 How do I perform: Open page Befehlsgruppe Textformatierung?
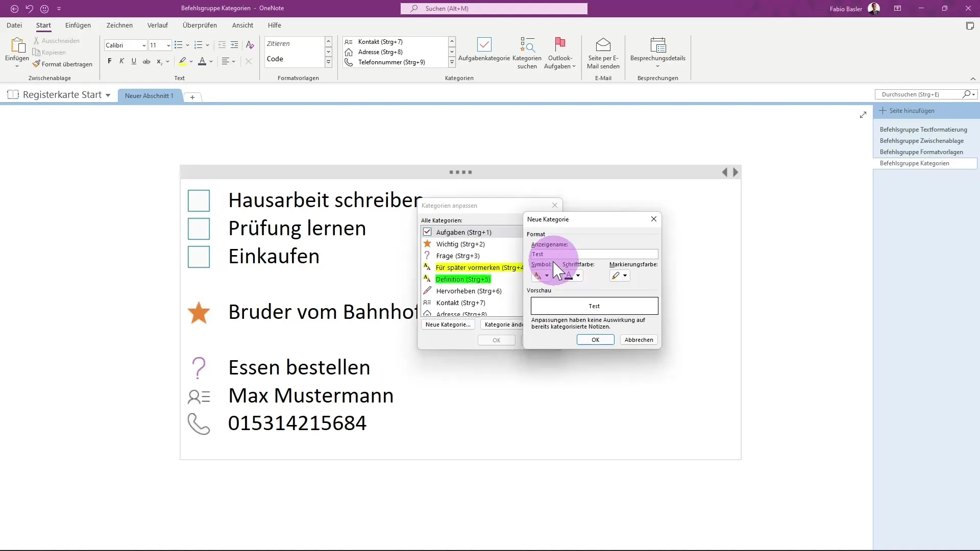click(923, 130)
